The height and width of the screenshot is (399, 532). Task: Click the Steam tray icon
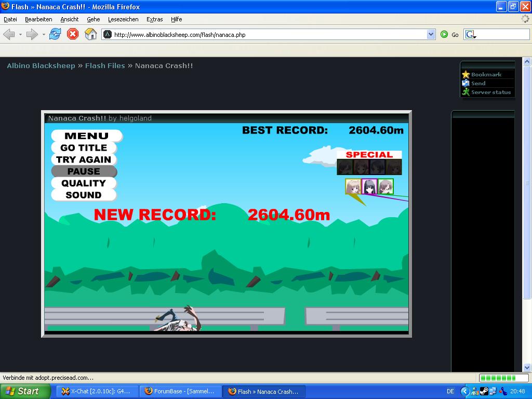click(x=484, y=392)
